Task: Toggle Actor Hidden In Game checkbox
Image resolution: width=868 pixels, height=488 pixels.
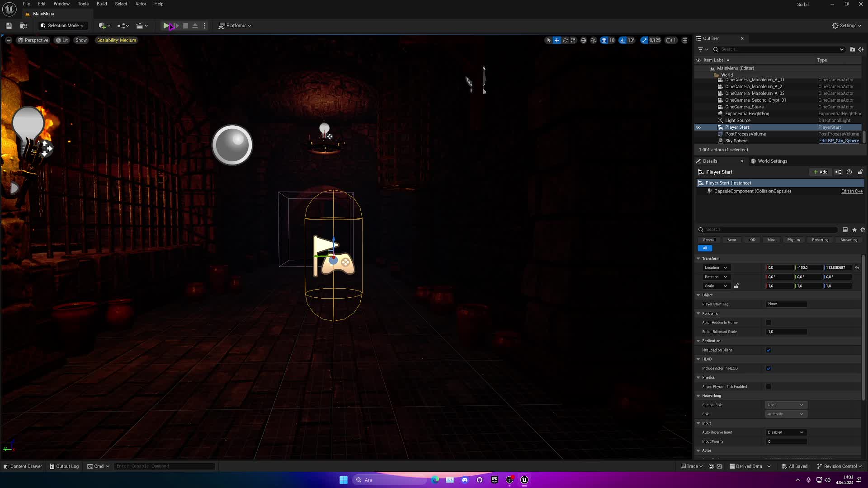Action: (769, 322)
